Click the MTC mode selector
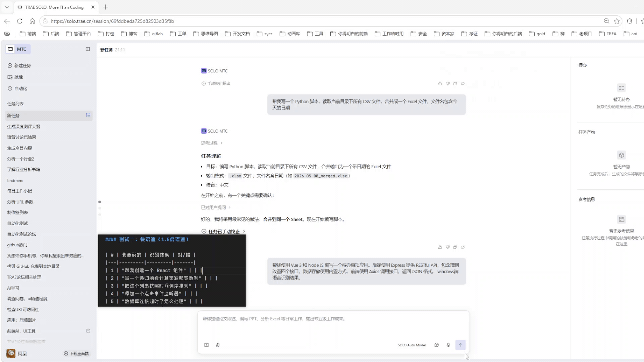The image size is (644, 362). (18, 49)
